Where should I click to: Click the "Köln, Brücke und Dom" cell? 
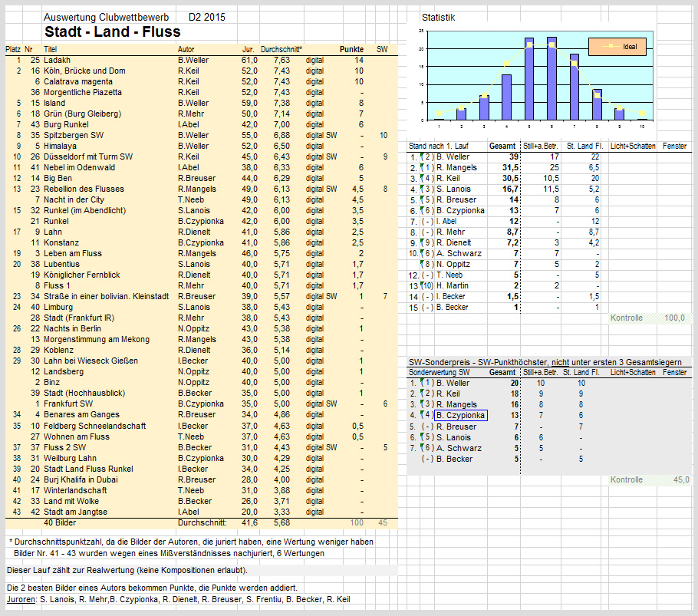click(84, 71)
